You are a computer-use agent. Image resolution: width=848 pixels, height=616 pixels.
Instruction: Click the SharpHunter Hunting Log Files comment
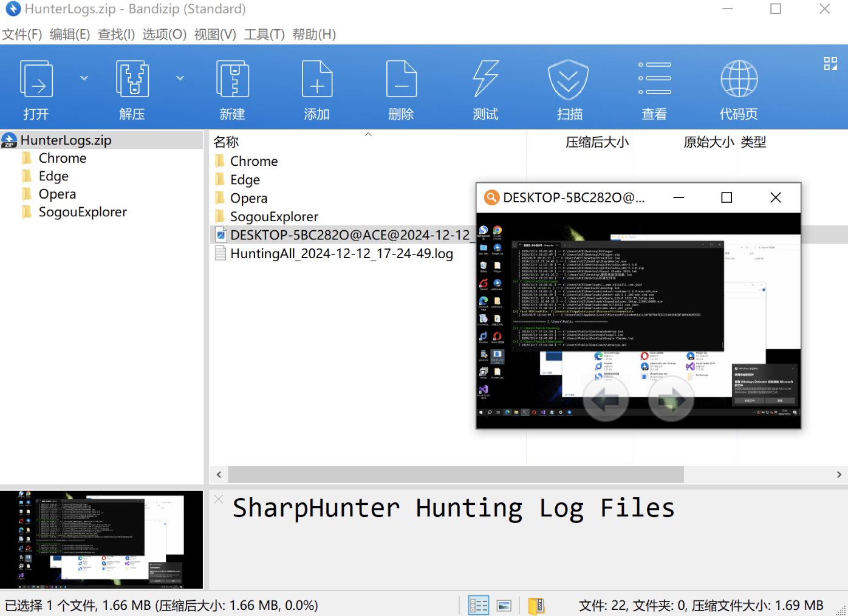point(453,508)
